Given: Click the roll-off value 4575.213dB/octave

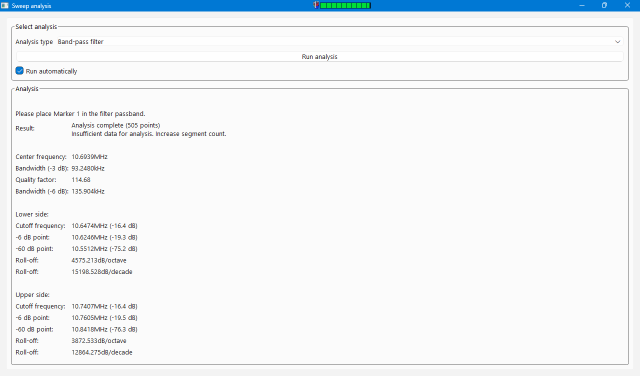Looking at the screenshot, I should [99, 260].
